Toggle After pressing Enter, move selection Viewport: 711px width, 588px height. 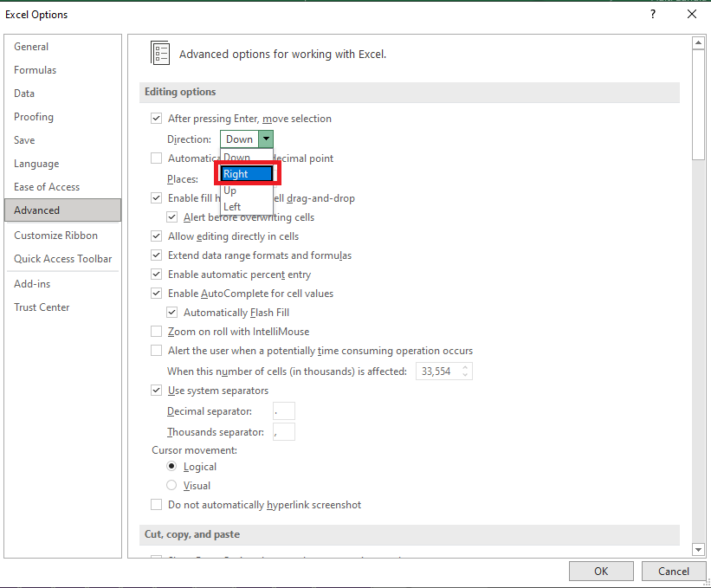(157, 119)
